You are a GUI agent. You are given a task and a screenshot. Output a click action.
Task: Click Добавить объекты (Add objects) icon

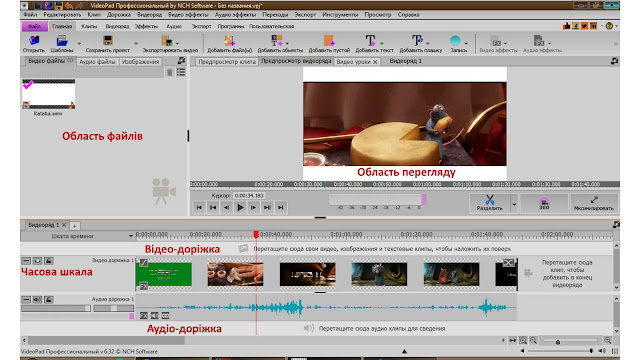(x=277, y=41)
